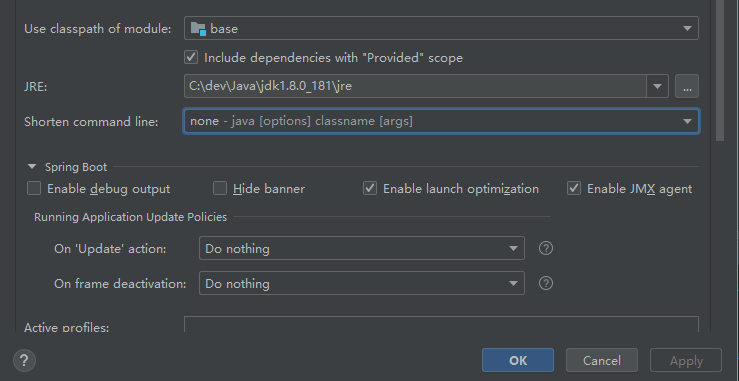This screenshot has height=381, width=739.
Task: Uncheck Enable JMX agent
Action: point(574,189)
